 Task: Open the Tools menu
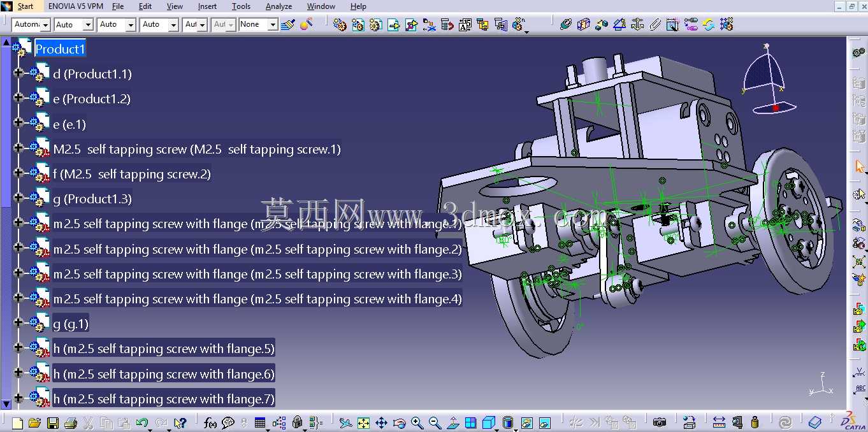point(241,6)
